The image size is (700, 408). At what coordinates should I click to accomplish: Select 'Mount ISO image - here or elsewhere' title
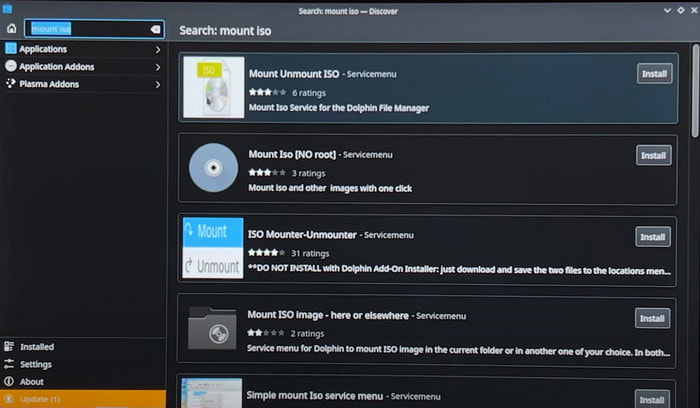pos(328,315)
